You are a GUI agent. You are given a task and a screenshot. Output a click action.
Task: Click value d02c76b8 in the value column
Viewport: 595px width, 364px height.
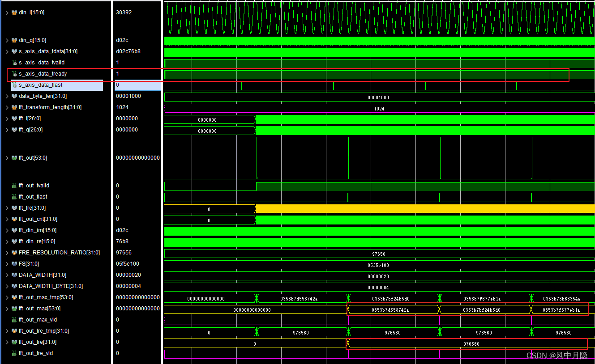point(128,51)
